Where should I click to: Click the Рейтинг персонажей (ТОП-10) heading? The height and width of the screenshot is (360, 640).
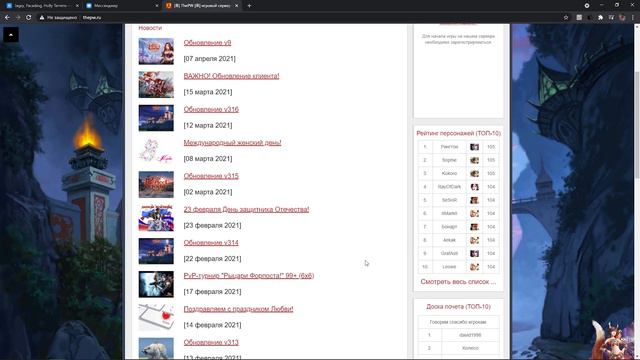pos(458,133)
